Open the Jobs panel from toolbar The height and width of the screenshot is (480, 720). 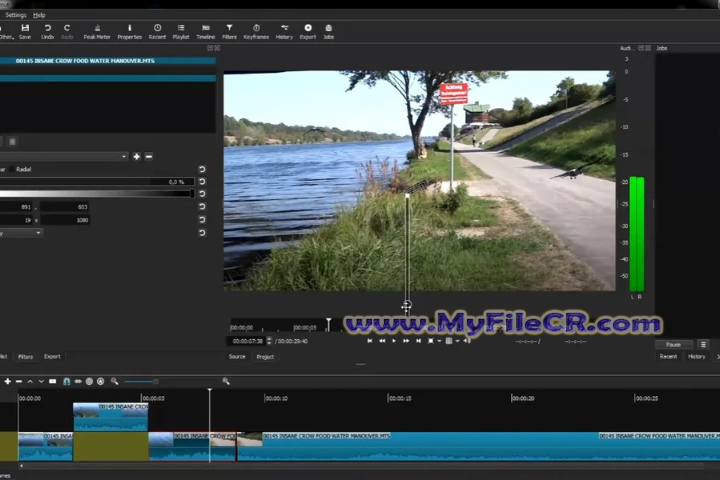(x=328, y=32)
